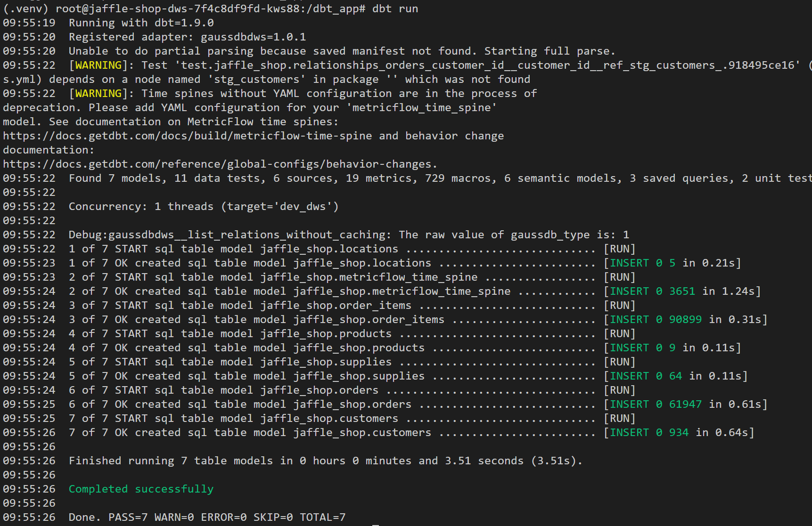The width and height of the screenshot is (812, 526).
Task: Click the "INSERT 0 3651" result for metricflow_time_spine
Action: tap(652, 291)
